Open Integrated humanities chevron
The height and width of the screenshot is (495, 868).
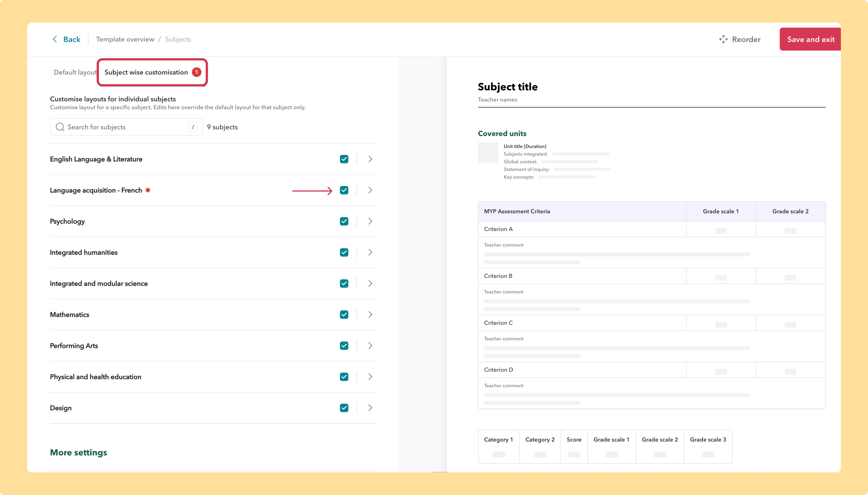point(370,252)
